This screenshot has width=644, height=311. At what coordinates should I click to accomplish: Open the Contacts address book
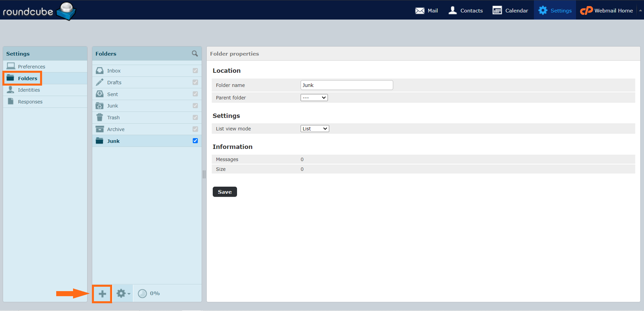465,10
